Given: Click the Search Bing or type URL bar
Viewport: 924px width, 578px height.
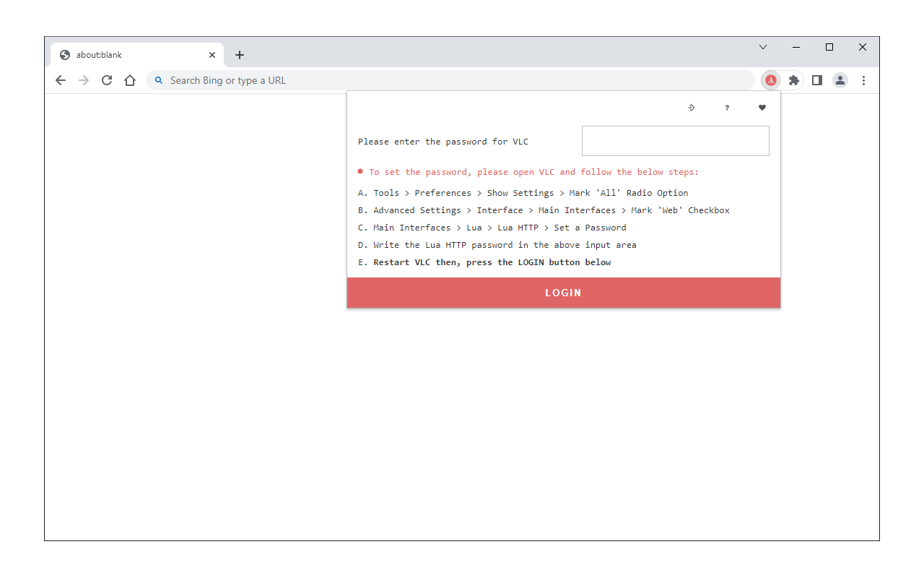Looking at the screenshot, I should [x=450, y=80].
